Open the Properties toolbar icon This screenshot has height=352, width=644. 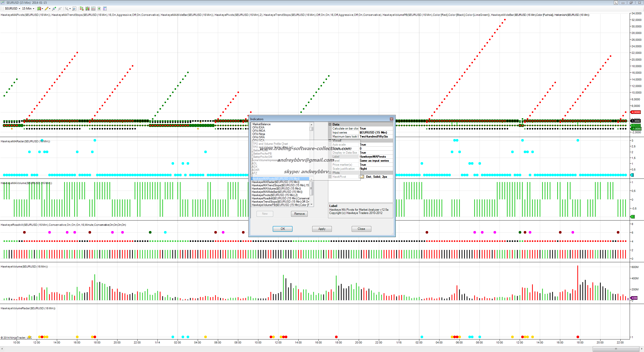pyautogui.click(x=105, y=9)
